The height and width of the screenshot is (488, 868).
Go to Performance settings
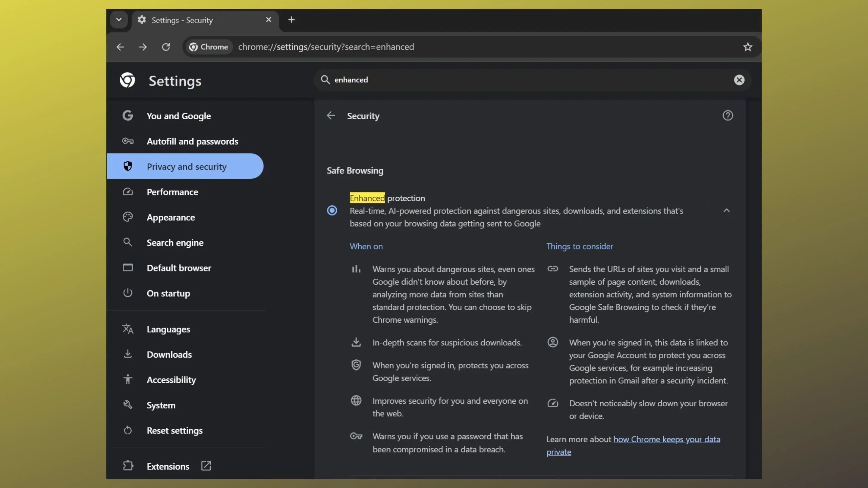pyautogui.click(x=172, y=192)
